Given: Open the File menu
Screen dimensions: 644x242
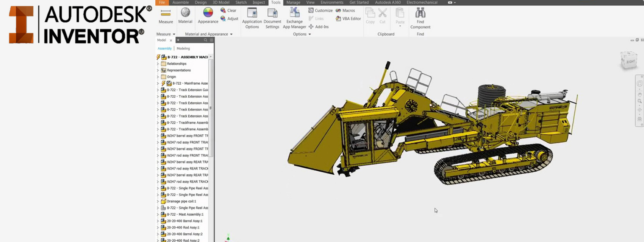Looking at the screenshot, I should coord(162,3).
